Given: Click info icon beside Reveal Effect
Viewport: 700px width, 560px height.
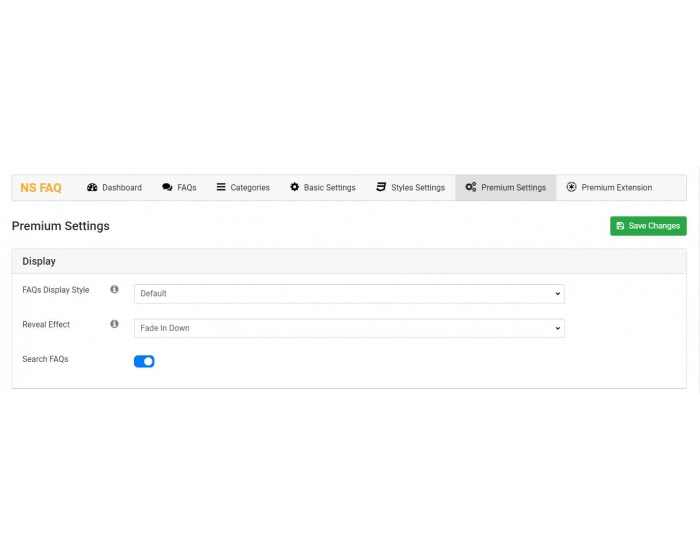Looking at the screenshot, I should pos(114,324).
